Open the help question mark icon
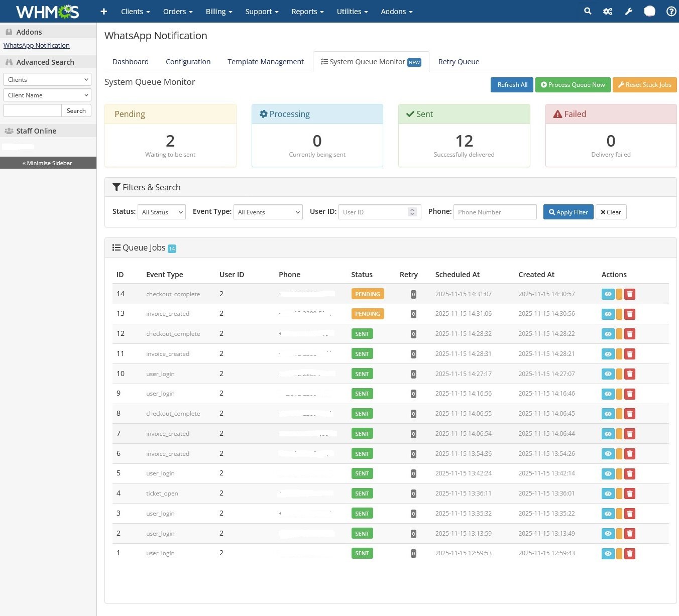Image resolution: width=679 pixels, height=616 pixels. tap(671, 11)
